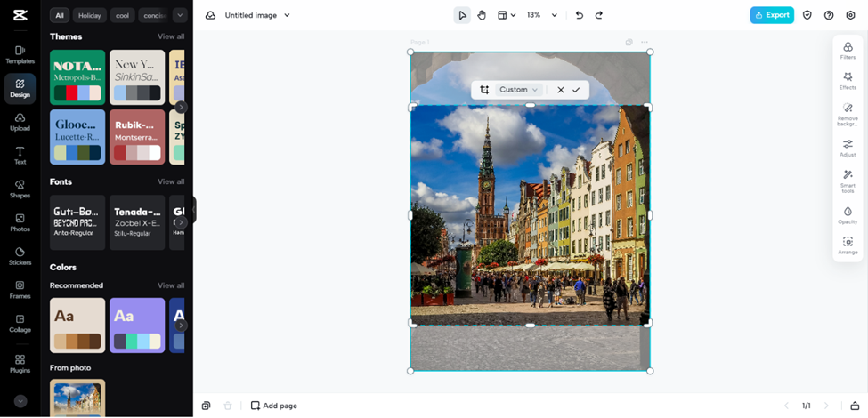The image size is (868, 418).
Task: Apply the Glooc... Lucette blue theme
Action: tap(77, 137)
